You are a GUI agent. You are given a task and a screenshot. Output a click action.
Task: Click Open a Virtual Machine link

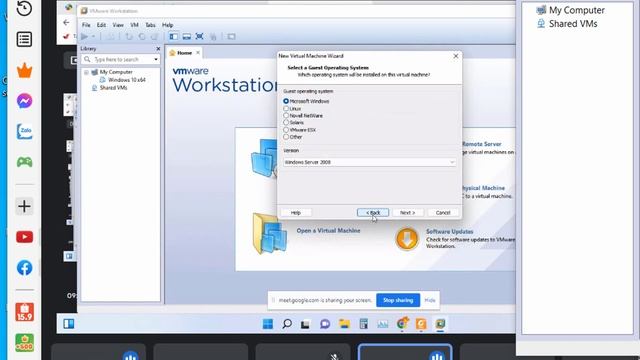pyautogui.click(x=328, y=231)
